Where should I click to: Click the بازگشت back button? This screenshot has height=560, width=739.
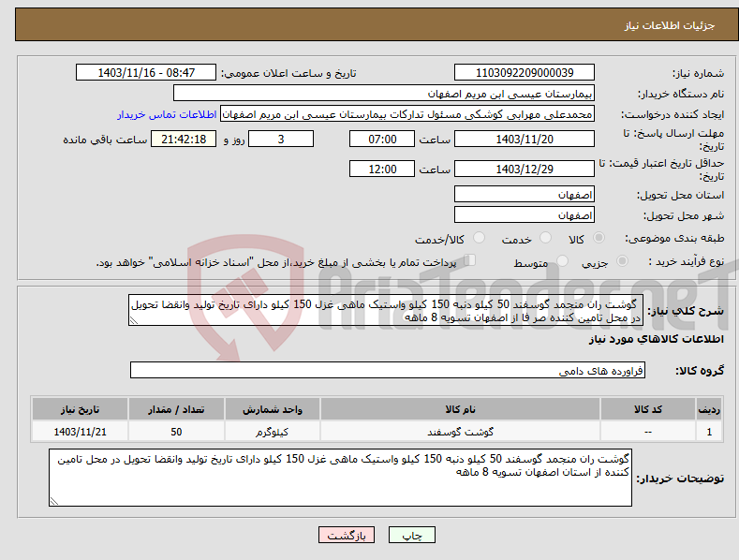pyautogui.click(x=347, y=535)
